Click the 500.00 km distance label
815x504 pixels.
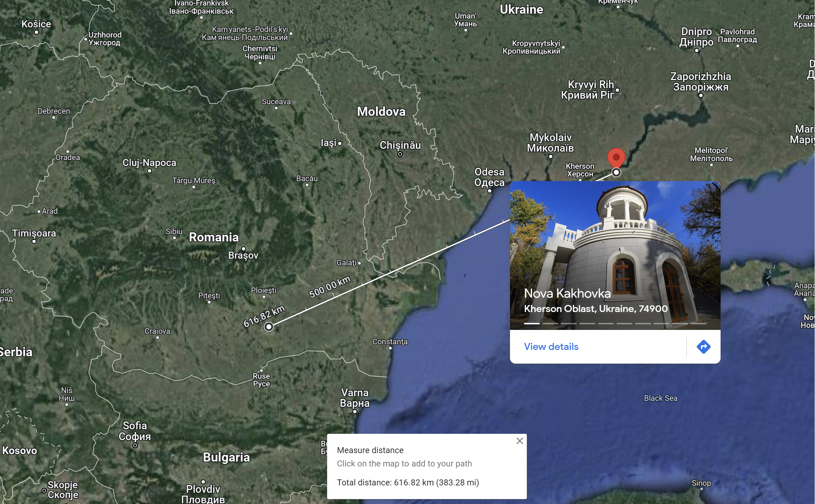click(x=330, y=287)
